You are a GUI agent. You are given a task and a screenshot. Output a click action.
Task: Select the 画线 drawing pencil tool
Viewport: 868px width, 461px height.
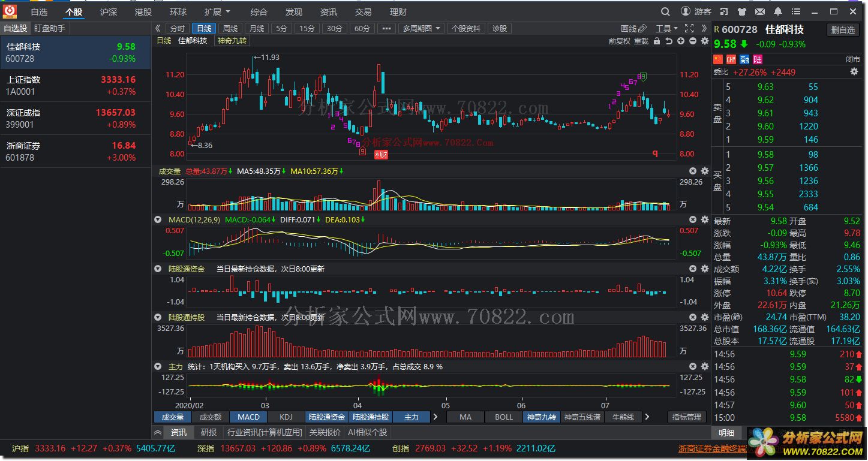coord(633,28)
